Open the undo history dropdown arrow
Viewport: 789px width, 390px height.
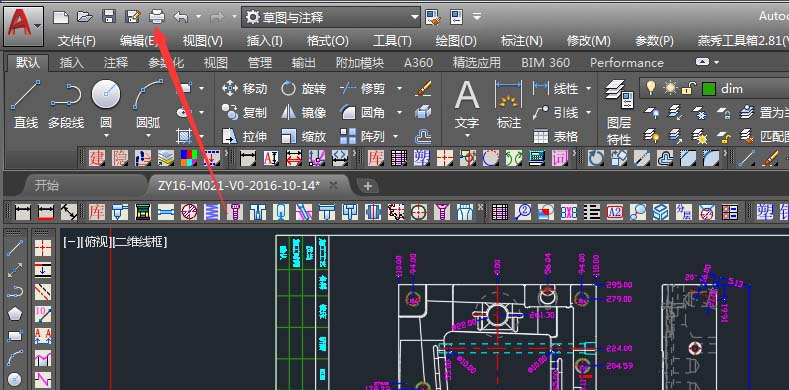tap(198, 17)
